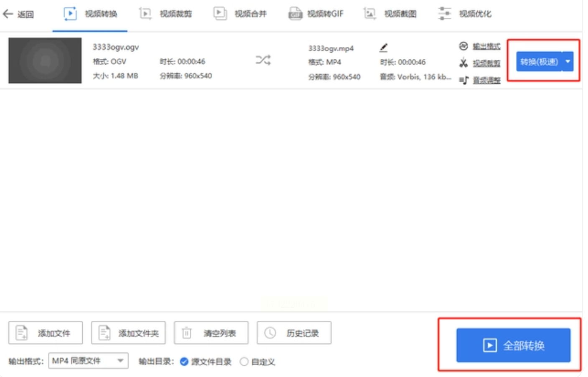The height and width of the screenshot is (377, 588).
Task: Click the GIF icon in the top bar
Action: tap(295, 14)
